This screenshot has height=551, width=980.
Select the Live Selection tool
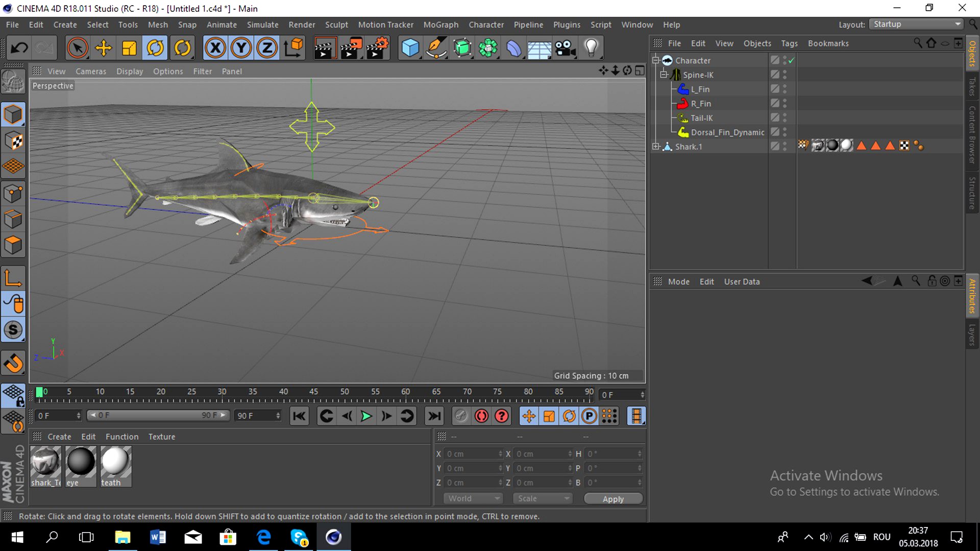point(77,48)
